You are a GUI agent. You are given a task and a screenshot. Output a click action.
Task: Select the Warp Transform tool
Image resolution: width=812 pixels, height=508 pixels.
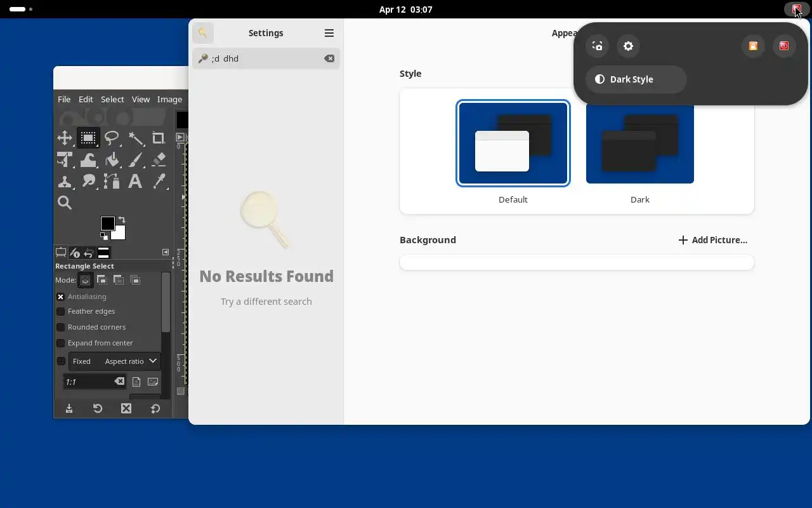(x=88, y=159)
